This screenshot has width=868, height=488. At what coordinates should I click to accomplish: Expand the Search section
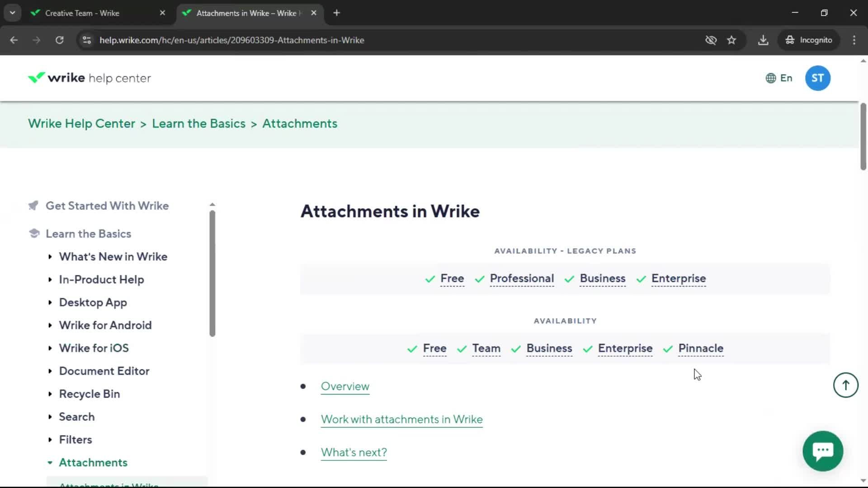[50, 417]
